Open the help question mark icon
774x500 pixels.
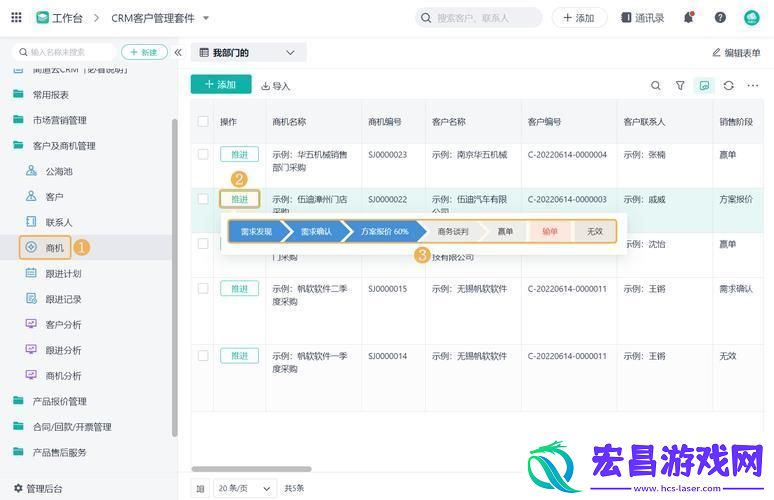(720, 18)
